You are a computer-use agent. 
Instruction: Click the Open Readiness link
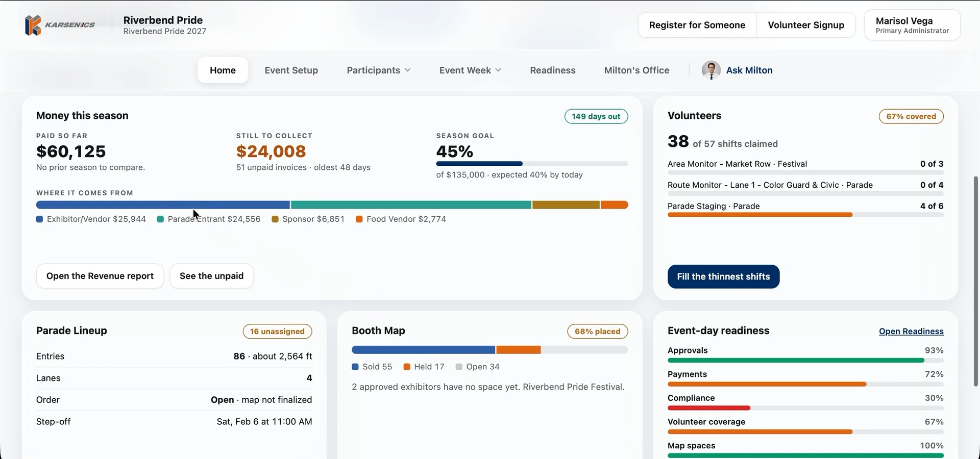pyautogui.click(x=911, y=331)
